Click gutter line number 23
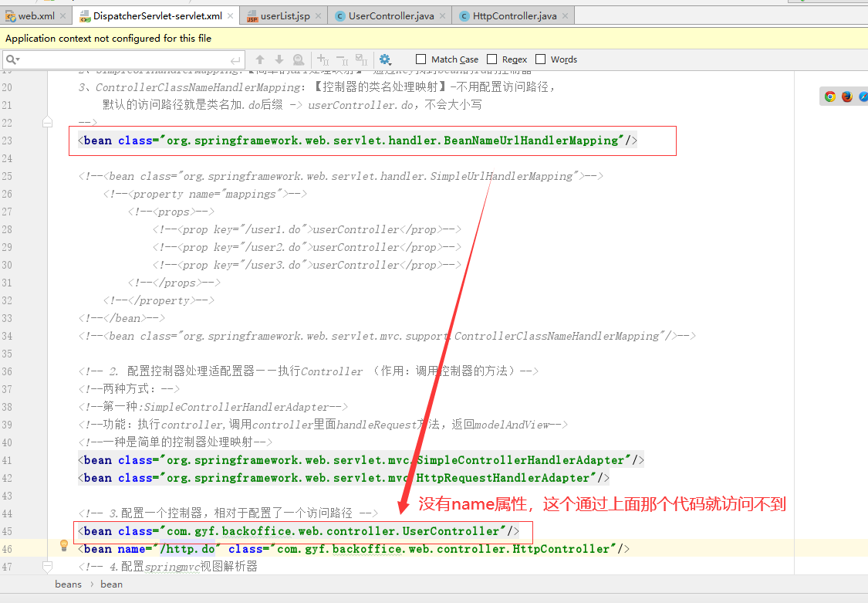The width and height of the screenshot is (868, 603). click(7, 141)
